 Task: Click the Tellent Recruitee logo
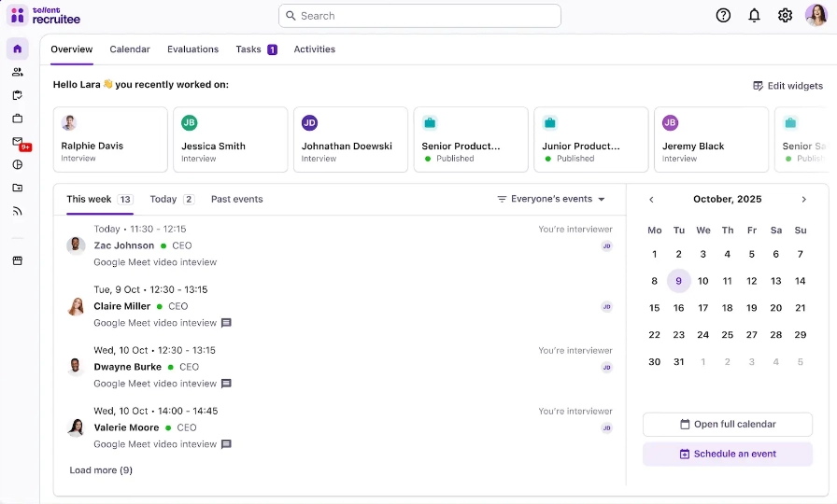(x=44, y=16)
